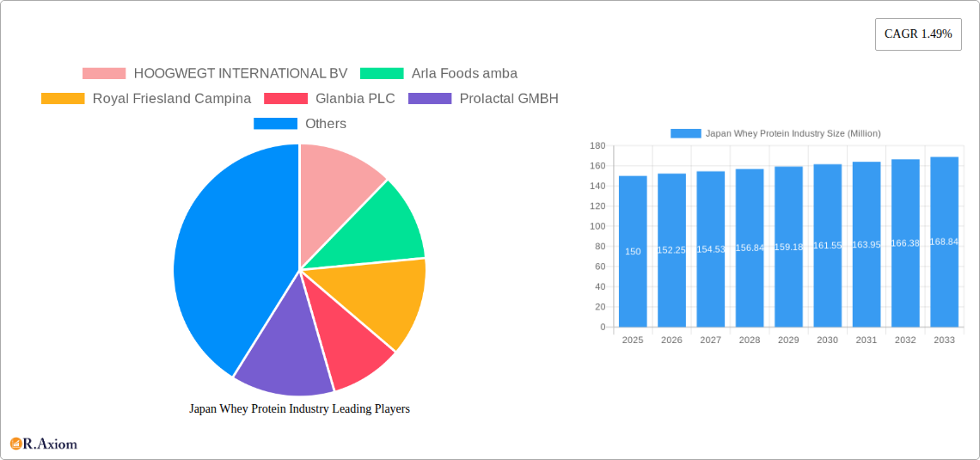Screen dimensions: 980x460
Task: Toggle the Others legend color box
Action: point(275,124)
